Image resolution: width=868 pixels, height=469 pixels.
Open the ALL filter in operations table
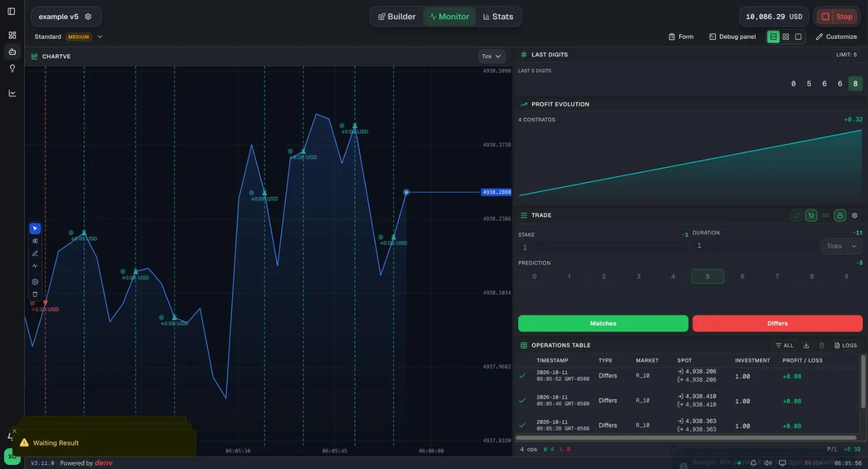[784, 345]
